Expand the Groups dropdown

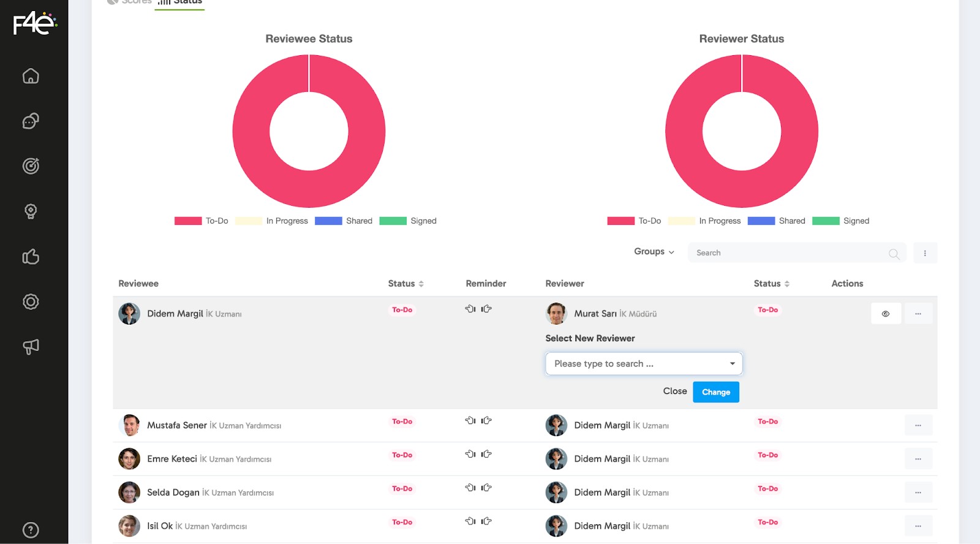(654, 252)
